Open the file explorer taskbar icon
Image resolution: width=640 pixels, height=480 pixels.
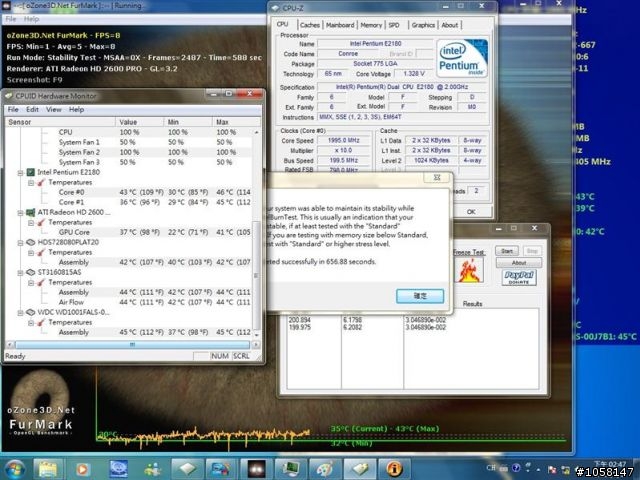[48, 469]
